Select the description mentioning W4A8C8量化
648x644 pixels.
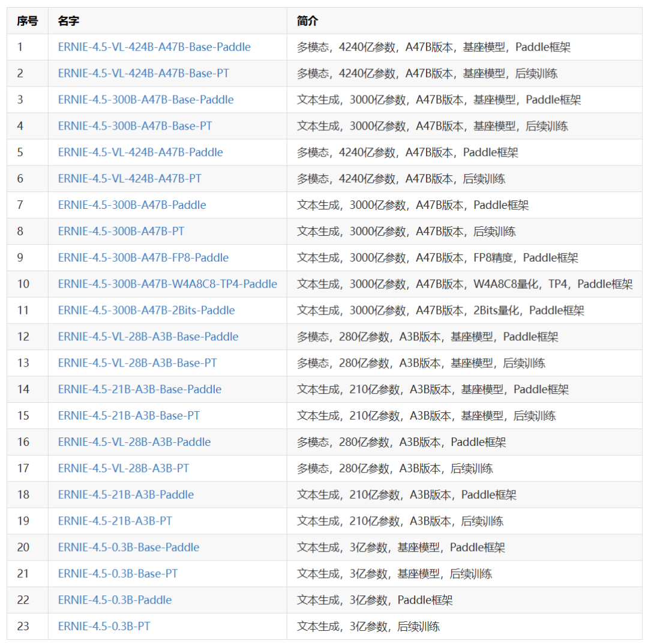point(464,284)
